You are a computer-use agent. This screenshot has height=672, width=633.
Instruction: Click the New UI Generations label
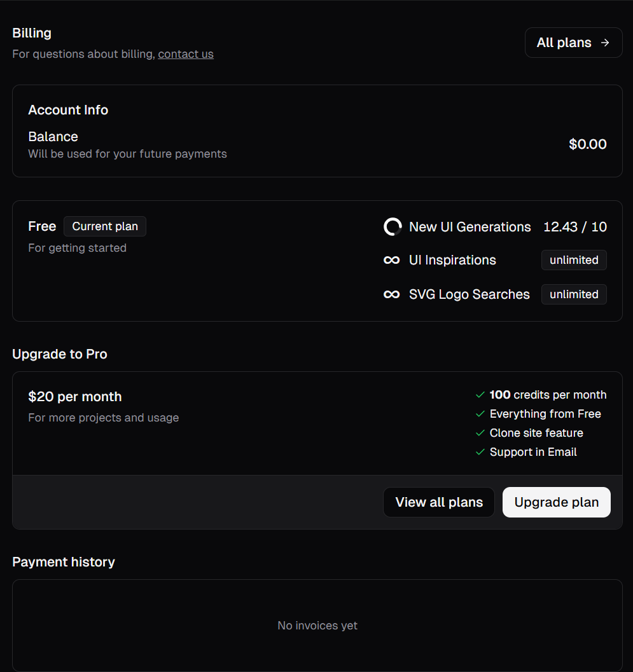[470, 227]
